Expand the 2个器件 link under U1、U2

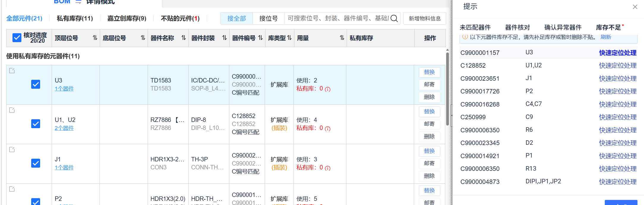(64, 128)
